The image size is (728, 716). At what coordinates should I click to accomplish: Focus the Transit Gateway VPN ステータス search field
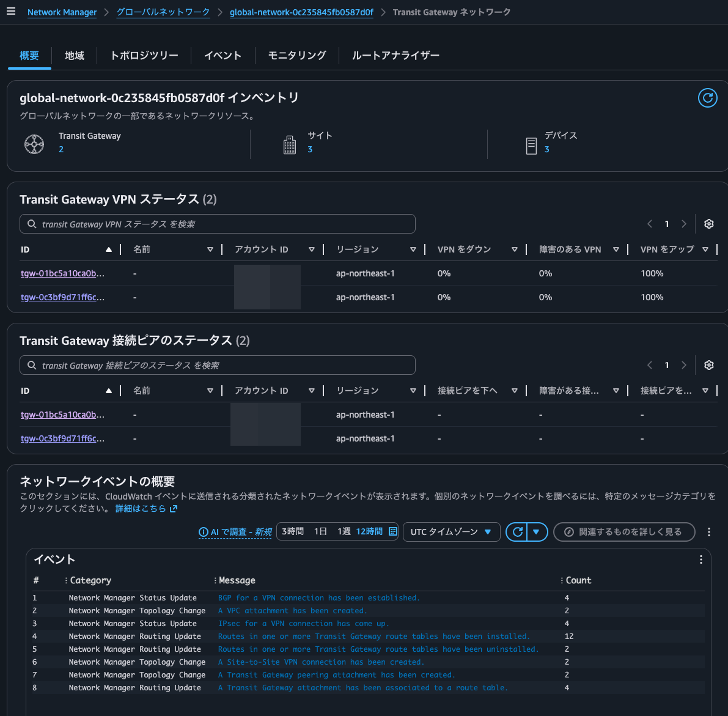[x=217, y=224]
